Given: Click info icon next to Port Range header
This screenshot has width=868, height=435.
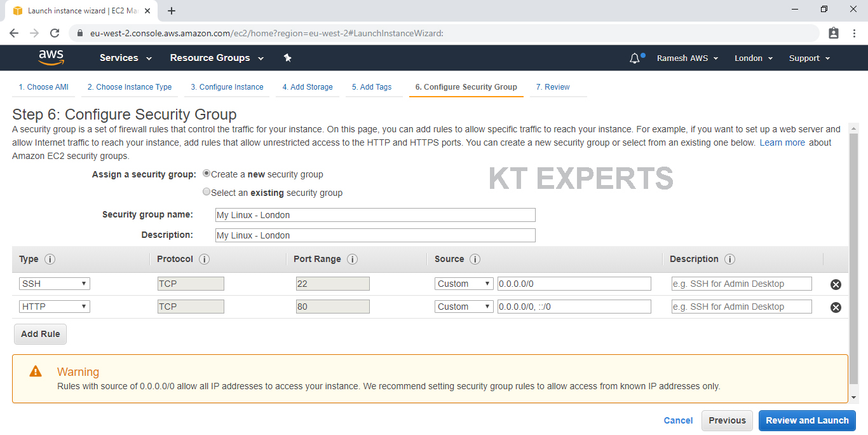Looking at the screenshot, I should [352, 259].
